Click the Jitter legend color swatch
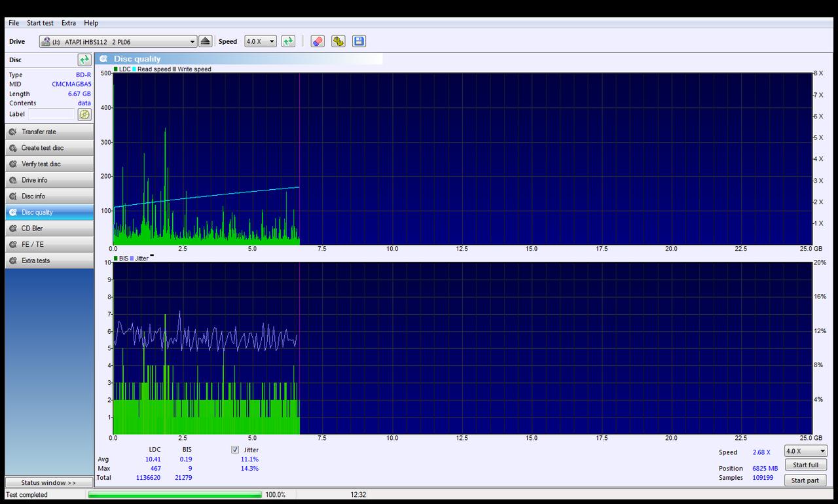 (132, 259)
